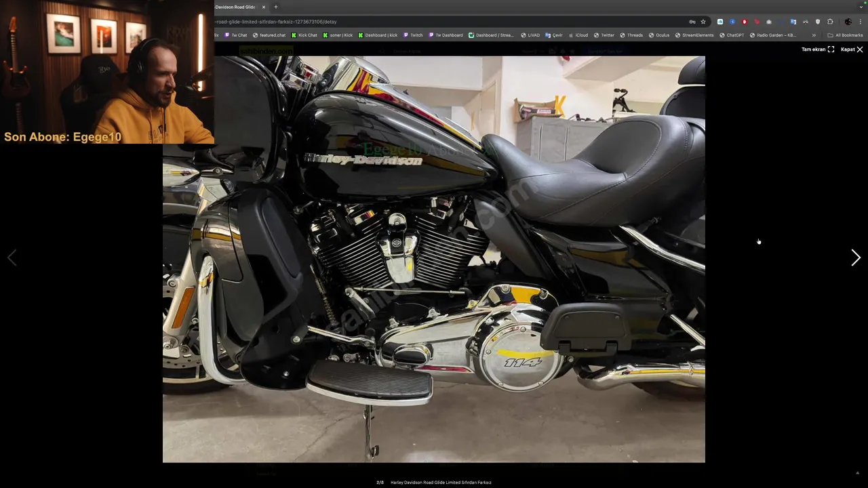Close the Davidson Road Glide browser tab

click(x=264, y=7)
